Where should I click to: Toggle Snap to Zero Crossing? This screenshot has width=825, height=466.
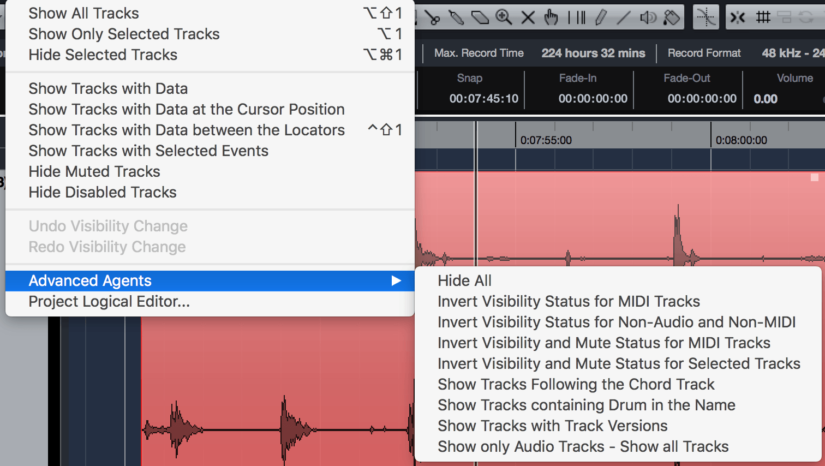tap(706, 17)
